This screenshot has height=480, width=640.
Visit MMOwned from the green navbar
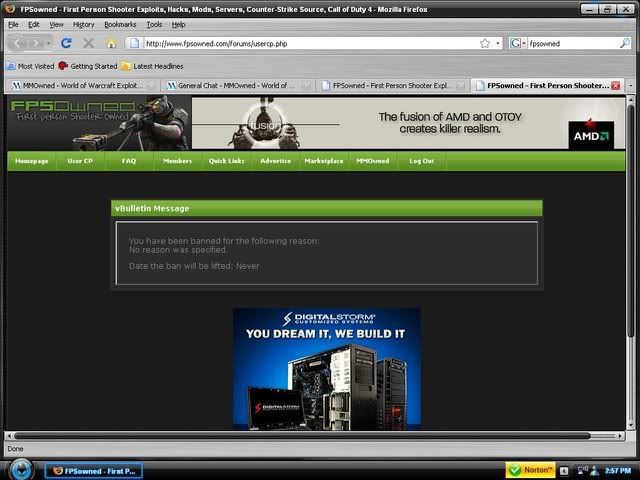click(x=373, y=161)
